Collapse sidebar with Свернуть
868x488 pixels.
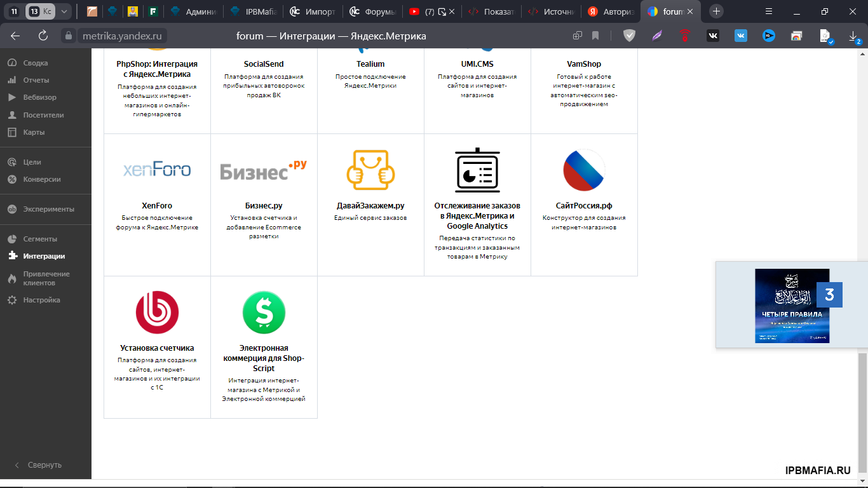pyautogui.click(x=38, y=465)
